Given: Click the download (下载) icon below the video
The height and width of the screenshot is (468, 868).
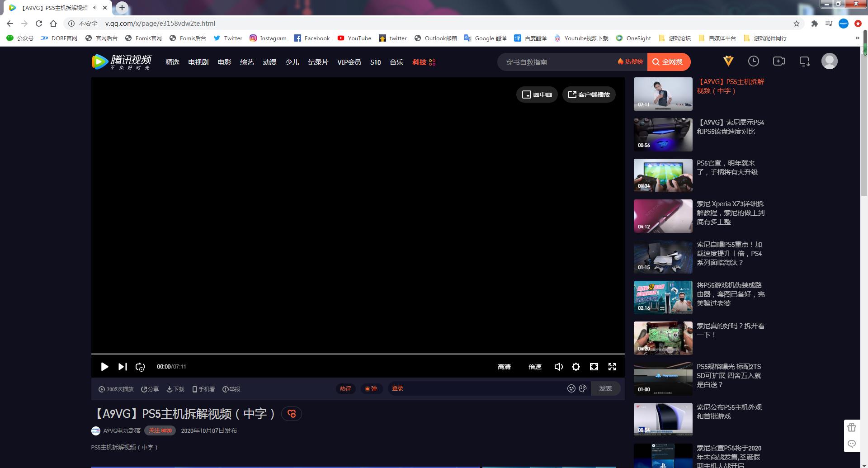Looking at the screenshot, I should click(x=175, y=389).
